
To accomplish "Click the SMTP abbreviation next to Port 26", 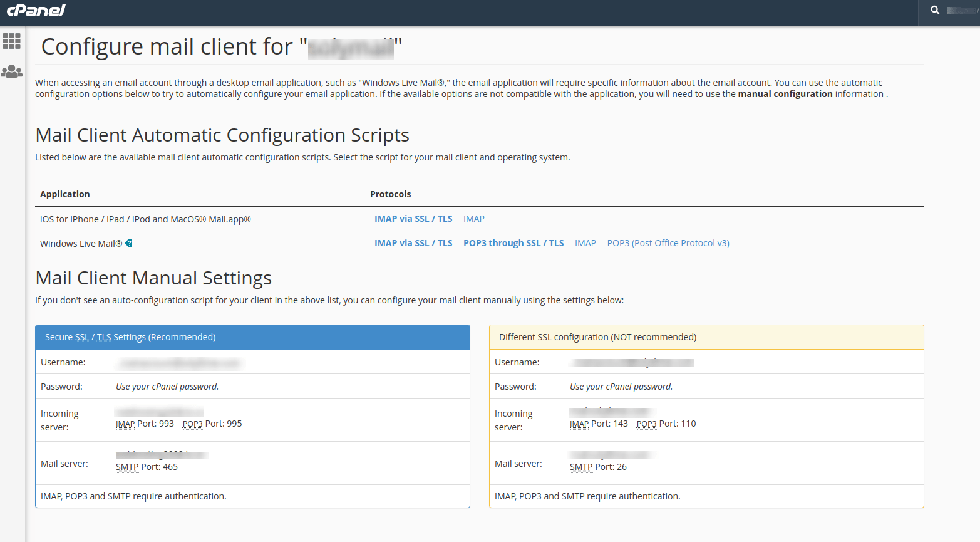I will coord(581,467).
